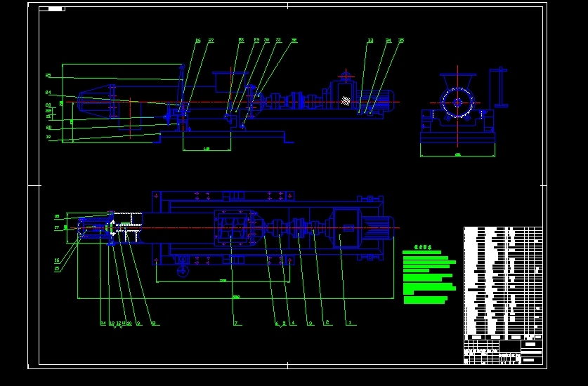588x386 pixels.
Task: Click part number 35 leader label
Action: click(x=400, y=41)
